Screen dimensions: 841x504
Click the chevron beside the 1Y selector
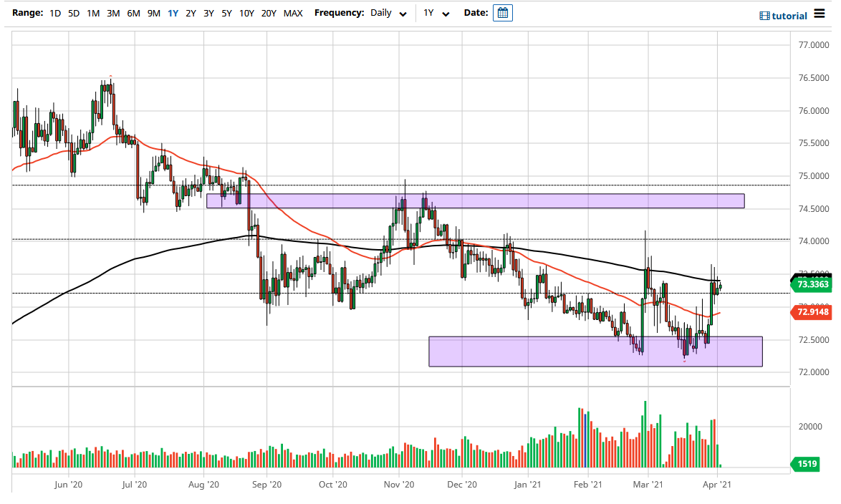[445, 13]
